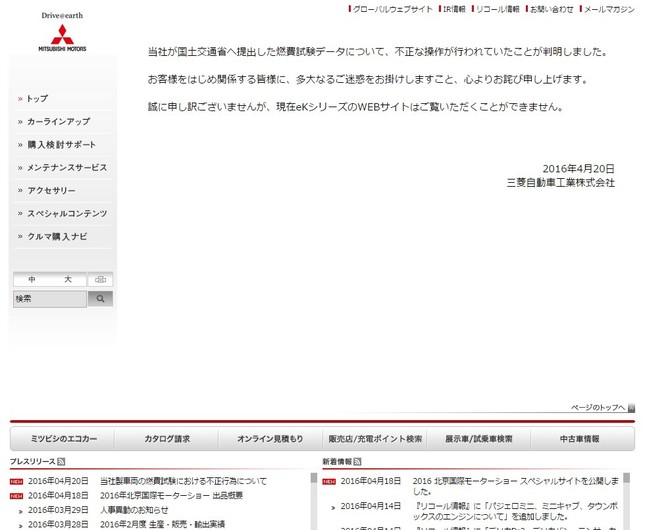Open オンライン見積もり from the bottom bar
This screenshot has height=530, width=645.
tap(270, 439)
